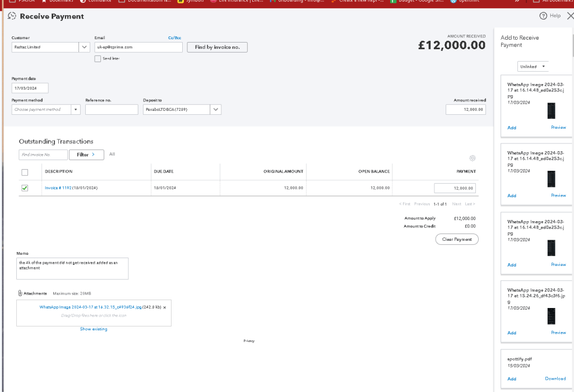Click the Attachments paperclip icon
Screen dimensions: 574x392
pyautogui.click(x=20, y=293)
